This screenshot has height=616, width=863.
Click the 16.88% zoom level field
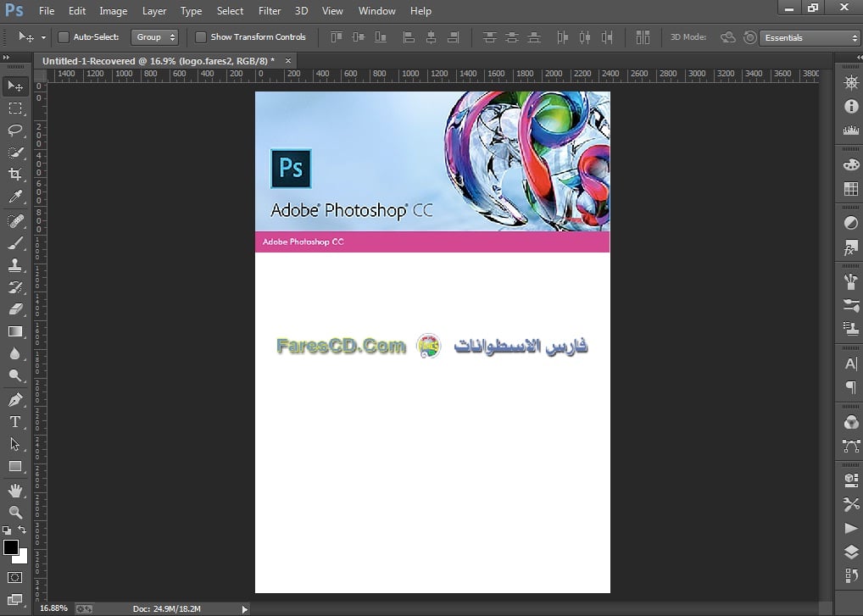click(54, 608)
